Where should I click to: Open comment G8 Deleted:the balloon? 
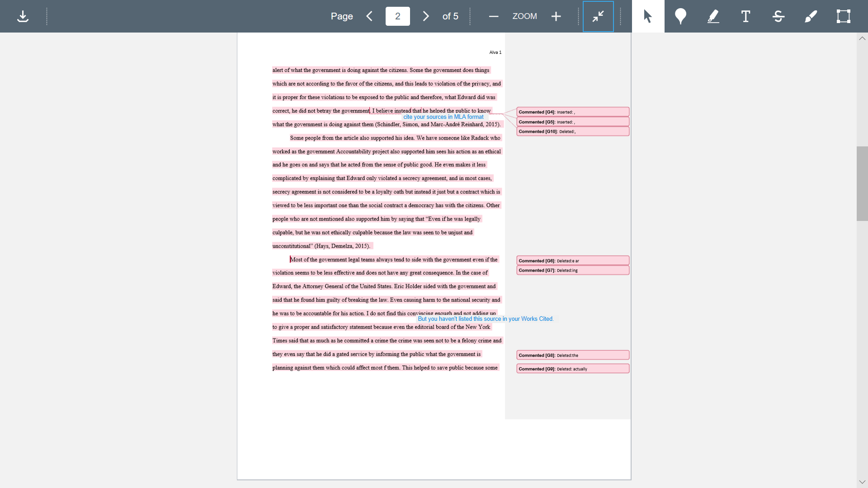(573, 355)
